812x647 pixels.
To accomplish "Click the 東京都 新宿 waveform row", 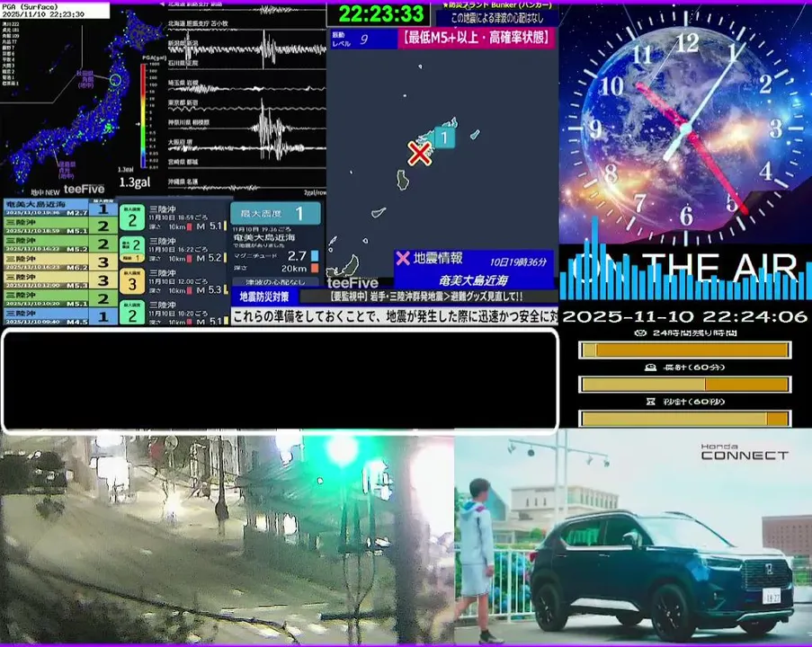I will 247,106.
